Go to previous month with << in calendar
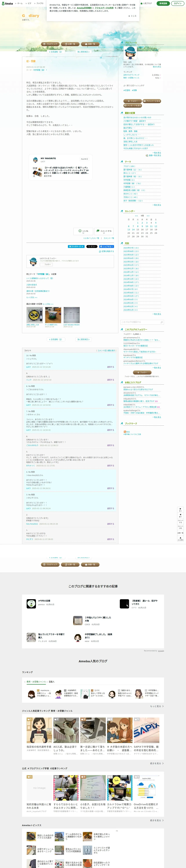The width and height of the screenshot is (186, 868). tap(136, 216)
